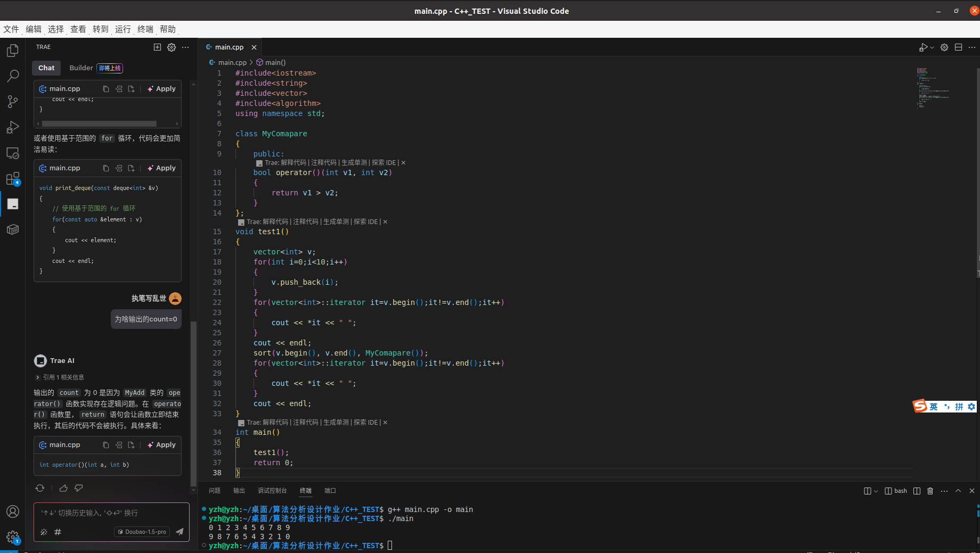This screenshot has width=980, height=553.
Task: Click the # context reference icon
Action: pyautogui.click(x=58, y=531)
